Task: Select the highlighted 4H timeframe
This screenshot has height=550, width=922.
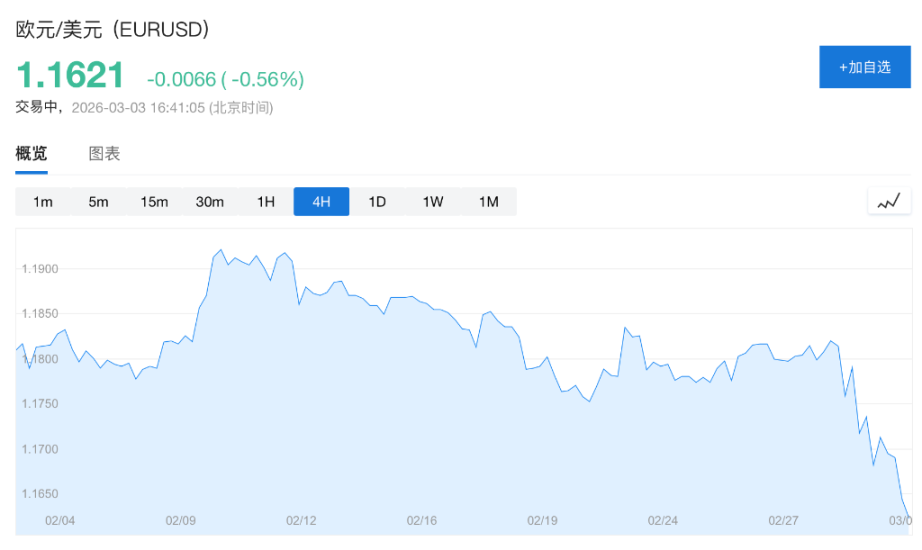Action: 321,202
